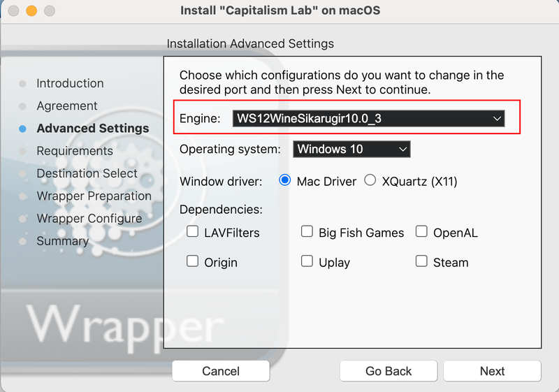Enable the LAVFilters dependency checkbox
The image size is (559, 392).
click(193, 232)
